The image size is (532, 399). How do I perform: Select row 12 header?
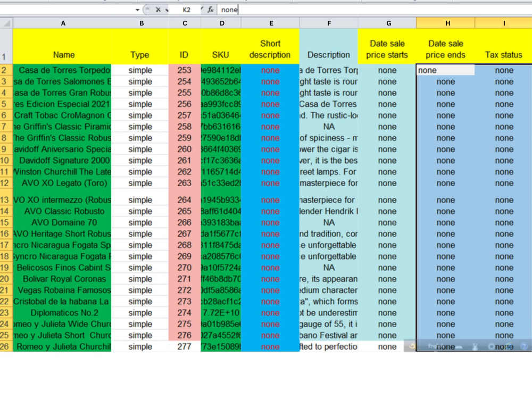tap(6, 183)
